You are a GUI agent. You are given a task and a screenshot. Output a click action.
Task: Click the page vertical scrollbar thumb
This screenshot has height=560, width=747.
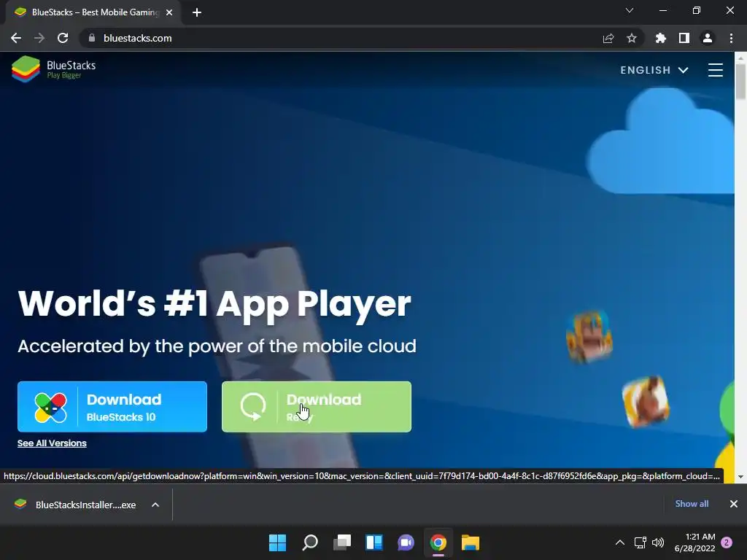click(740, 82)
